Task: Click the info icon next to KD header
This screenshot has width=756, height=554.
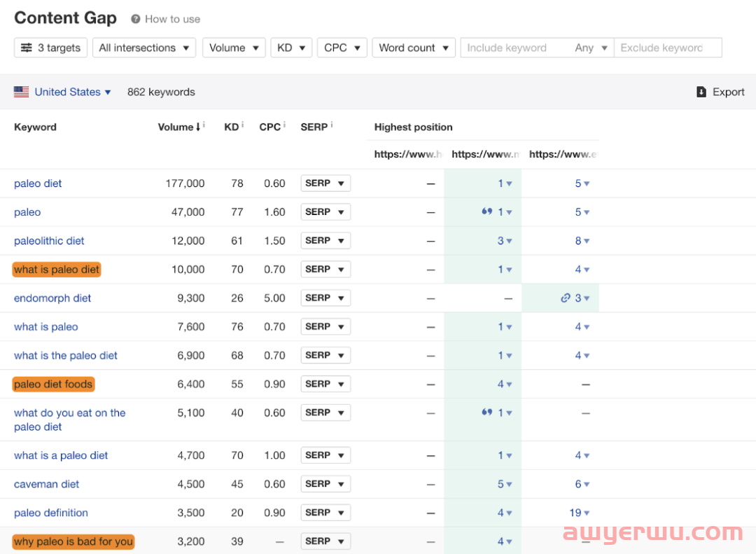Action: pyautogui.click(x=242, y=125)
